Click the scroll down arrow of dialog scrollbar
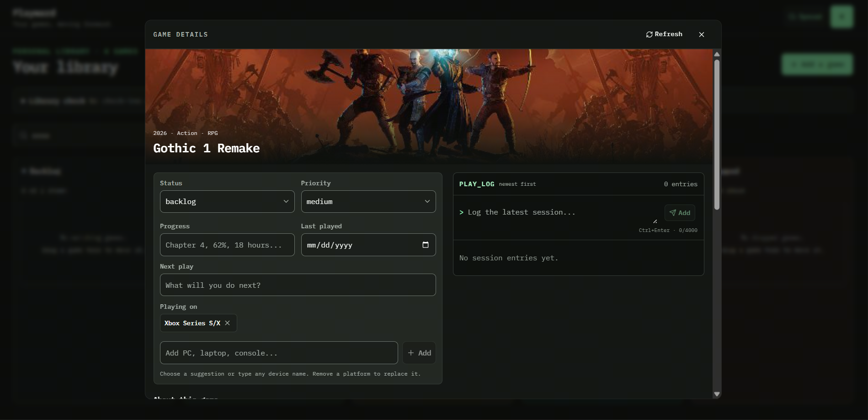 [717, 394]
